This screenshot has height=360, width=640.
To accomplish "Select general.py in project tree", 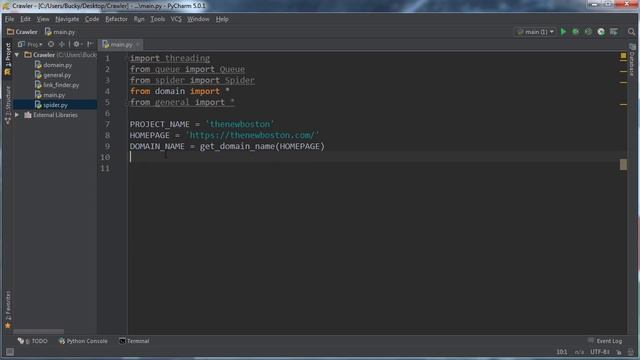I will [x=57, y=75].
